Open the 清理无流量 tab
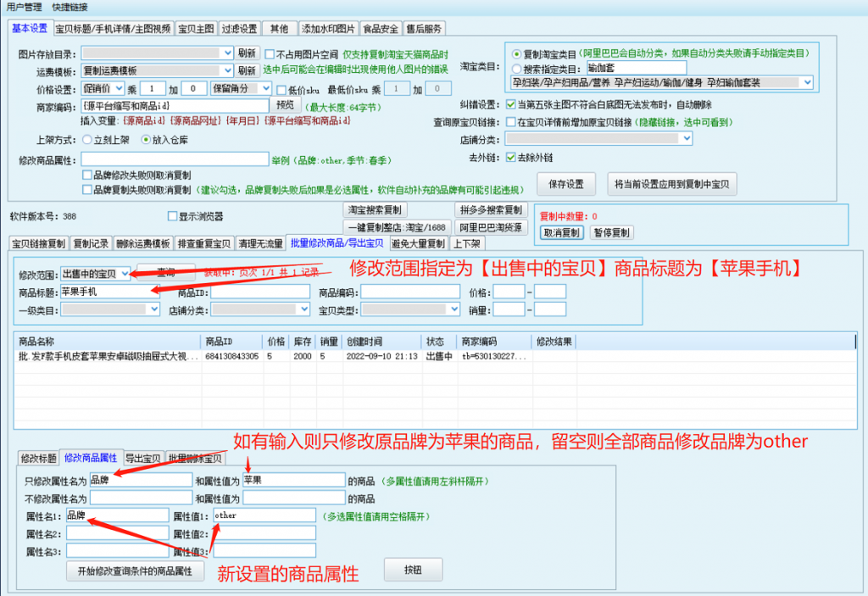Image resolution: width=868 pixels, height=596 pixels. 261,243
